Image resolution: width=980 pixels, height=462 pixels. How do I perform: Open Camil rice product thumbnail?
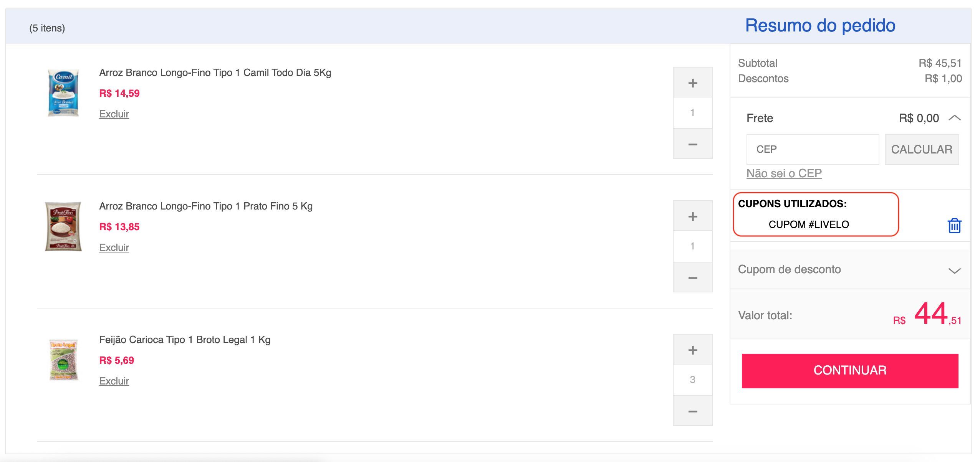(x=63, y=93)
